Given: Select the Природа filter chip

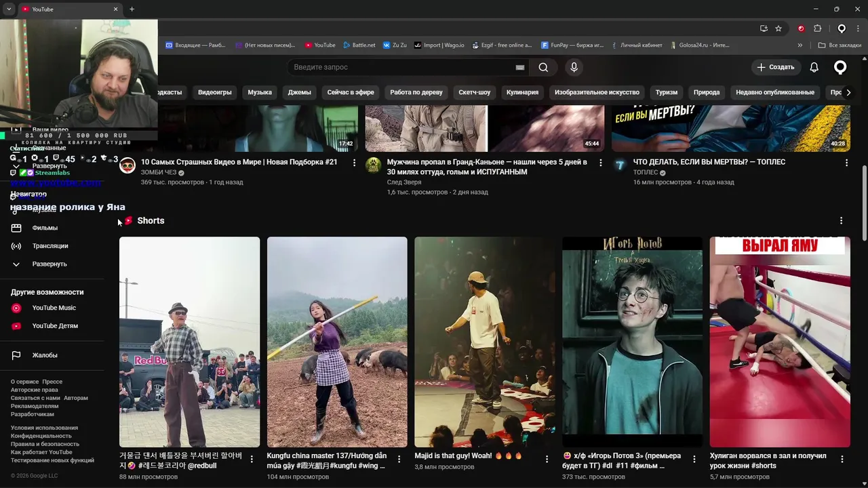Looking at the screenshot, I should click(x=707, y=92).
